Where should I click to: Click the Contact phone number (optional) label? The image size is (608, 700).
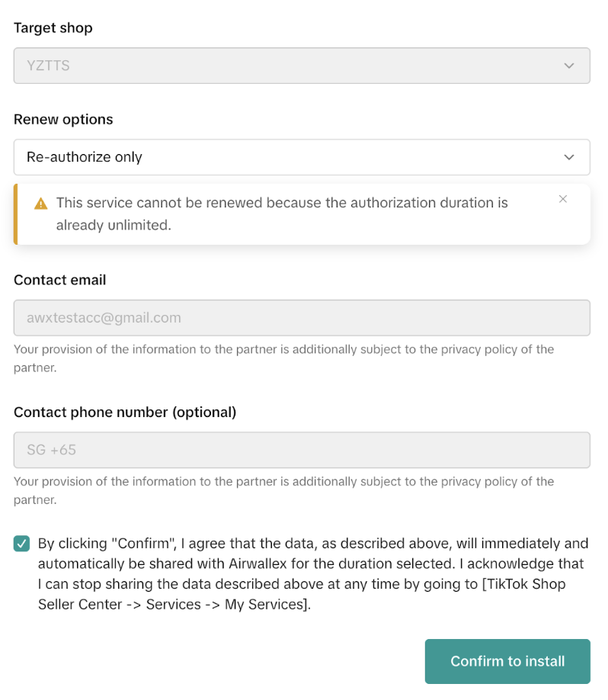pyautogui.click(x=125, y=412)
